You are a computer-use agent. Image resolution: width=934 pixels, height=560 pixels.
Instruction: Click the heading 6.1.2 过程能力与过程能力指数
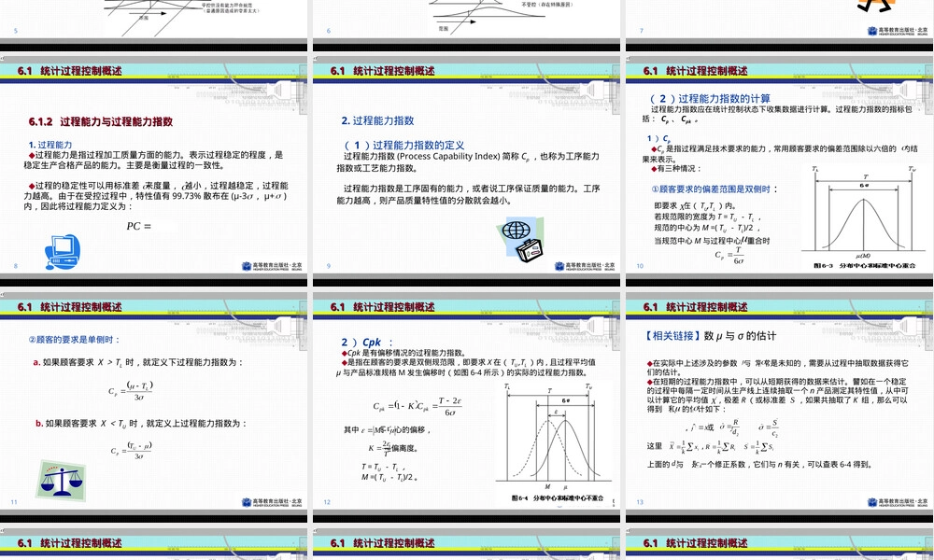(101, 121)
